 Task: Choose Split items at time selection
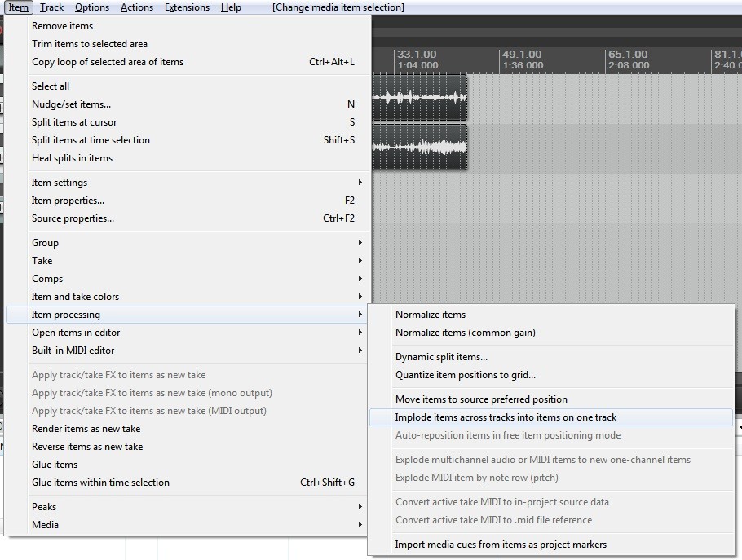tap(188, 140)
